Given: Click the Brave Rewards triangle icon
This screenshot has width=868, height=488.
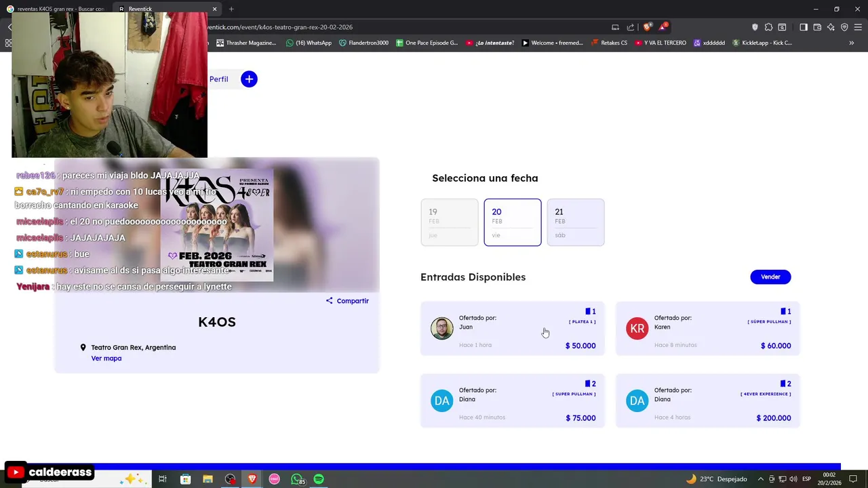Looking at the screenshot, I should 663,27.
